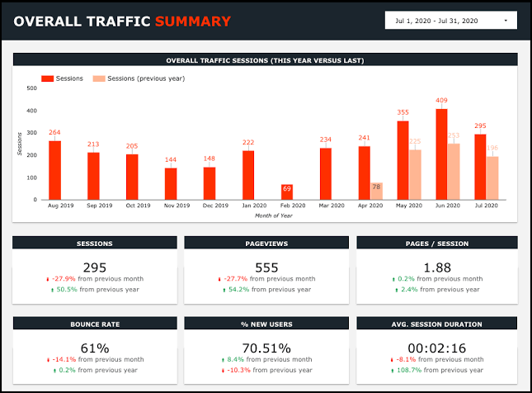
Task: Click the % New Users value 70.51%
Action: click(266, 348)
